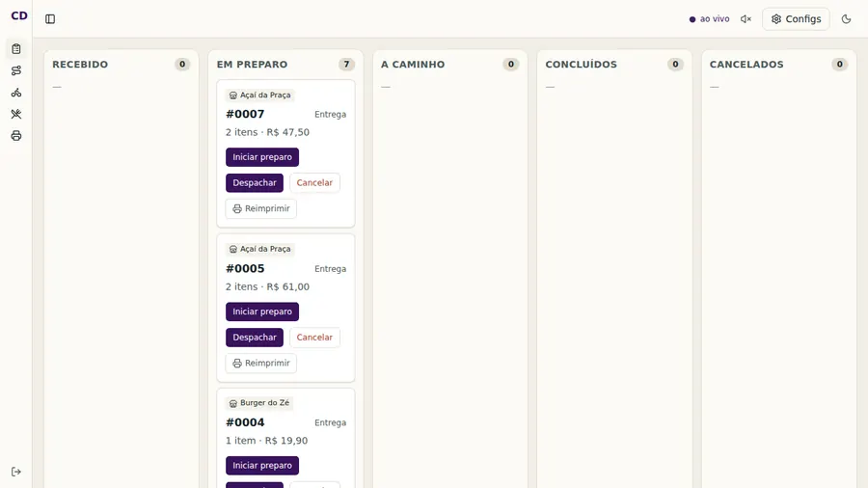Select the Açaí da Praça tag on order #0007

coord(259,95)
